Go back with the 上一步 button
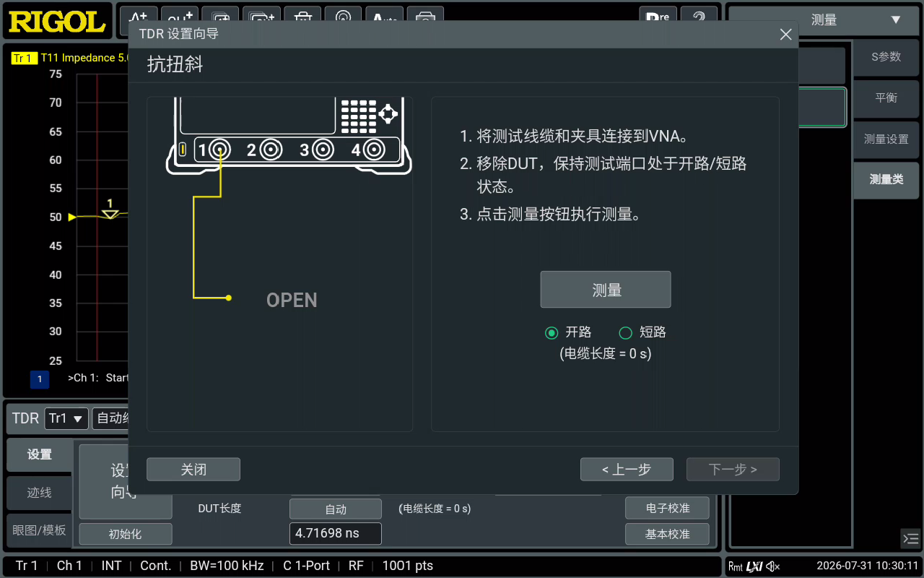Screen dimensions: 924x578 click(627, 470)
